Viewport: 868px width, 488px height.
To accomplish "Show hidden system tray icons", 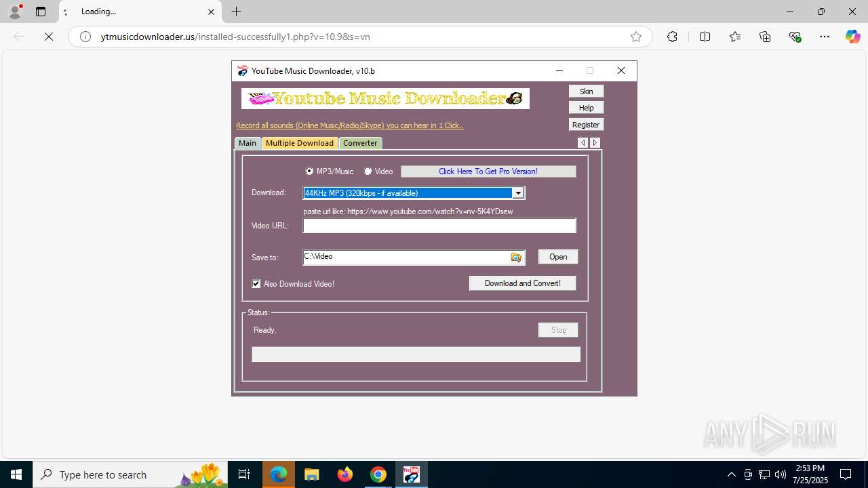I will (731, 474).
